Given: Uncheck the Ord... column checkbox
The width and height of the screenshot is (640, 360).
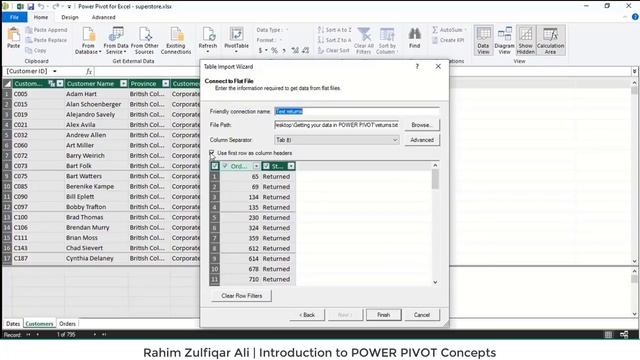Looking at the screenshot, I should click(x=225, y=166).
